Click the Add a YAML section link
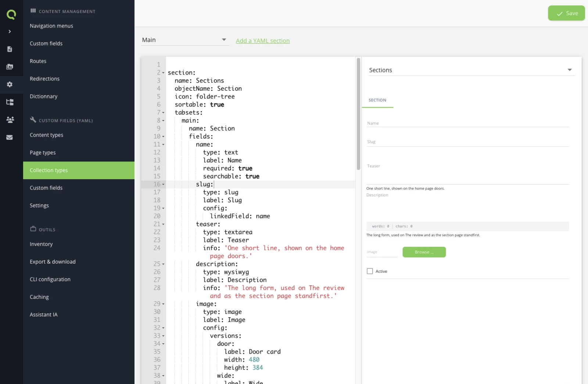588x384 pixels. 263,41
